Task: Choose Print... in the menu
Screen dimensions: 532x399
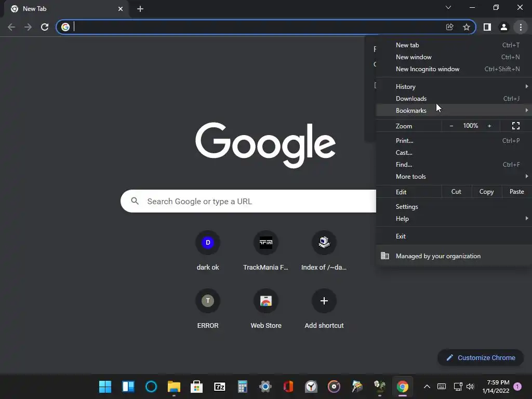Action: tap(454, 140)
